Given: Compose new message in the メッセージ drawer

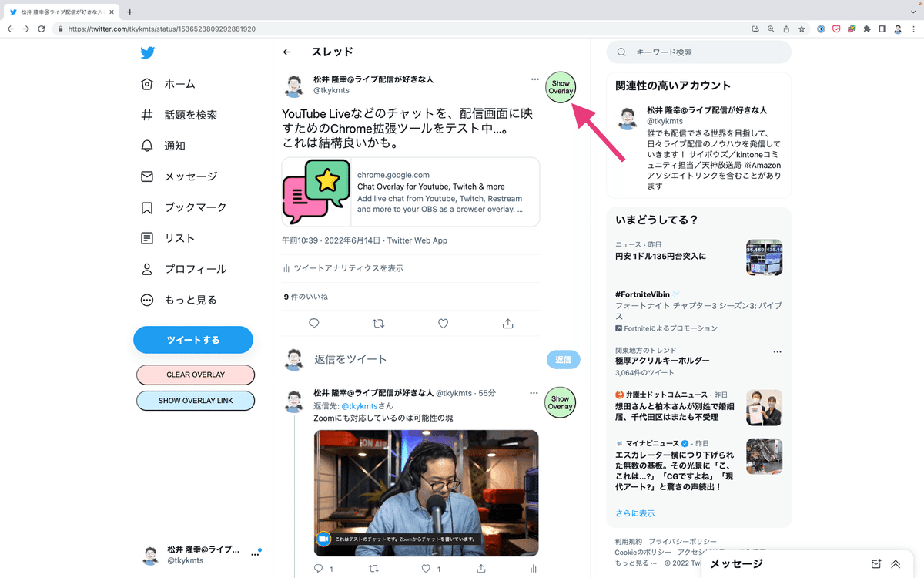Looking at the screenshot, I should pyautogui.click(x=875, y=564).
